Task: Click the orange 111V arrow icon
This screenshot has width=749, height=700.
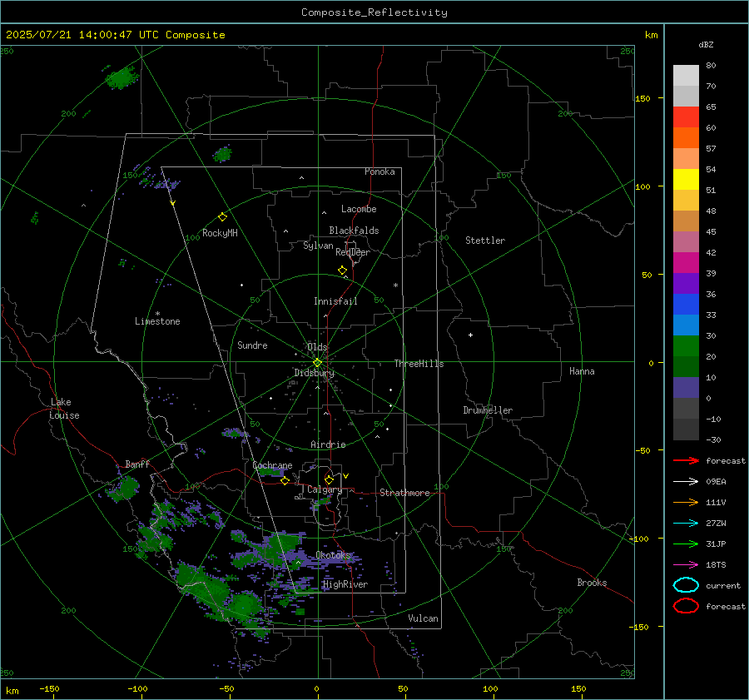Action: point(686,502)
